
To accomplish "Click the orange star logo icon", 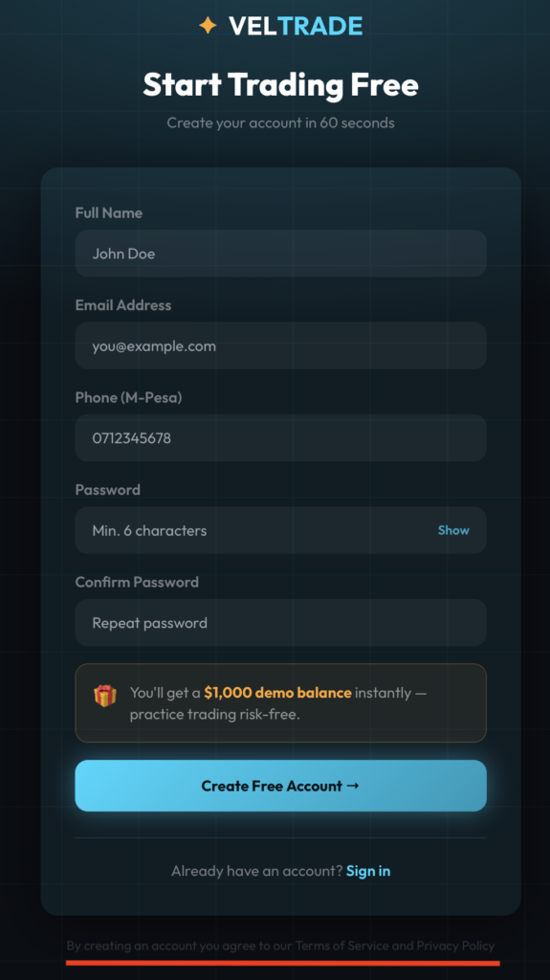I will pyautogui.click(x=208, y=26).
